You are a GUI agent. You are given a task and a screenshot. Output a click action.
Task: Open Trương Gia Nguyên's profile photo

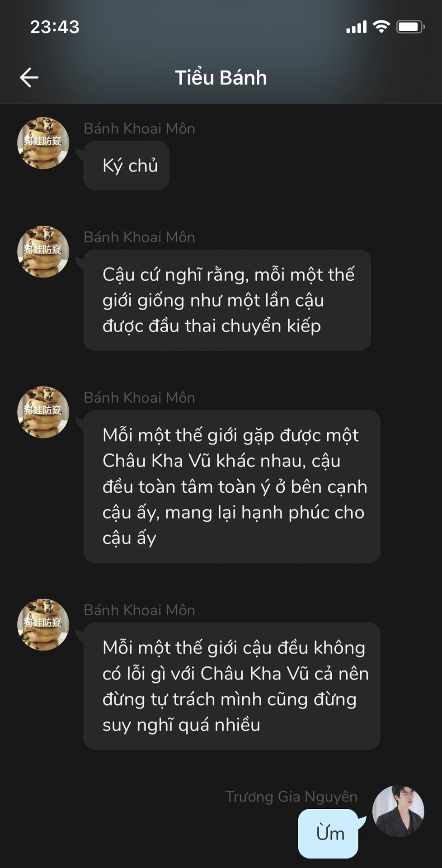(398, 811)
